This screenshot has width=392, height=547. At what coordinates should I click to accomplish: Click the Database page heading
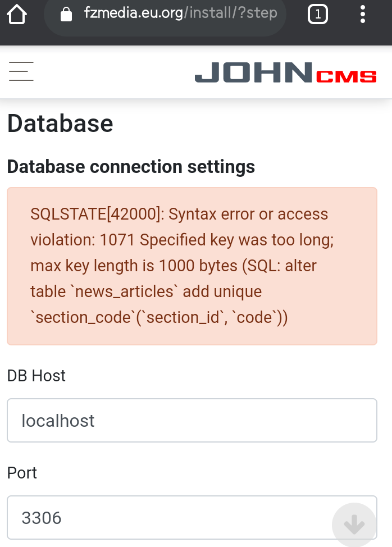[x=60, y=124]
